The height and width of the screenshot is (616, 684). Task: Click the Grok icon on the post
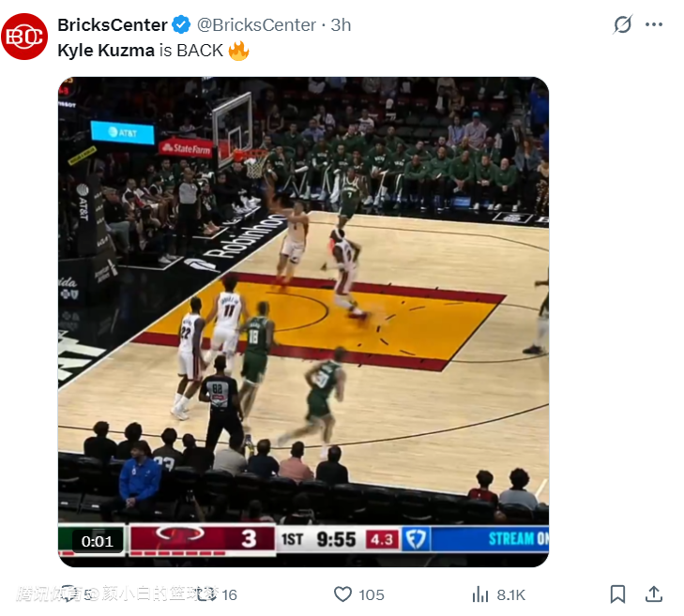tap(622, 25)
